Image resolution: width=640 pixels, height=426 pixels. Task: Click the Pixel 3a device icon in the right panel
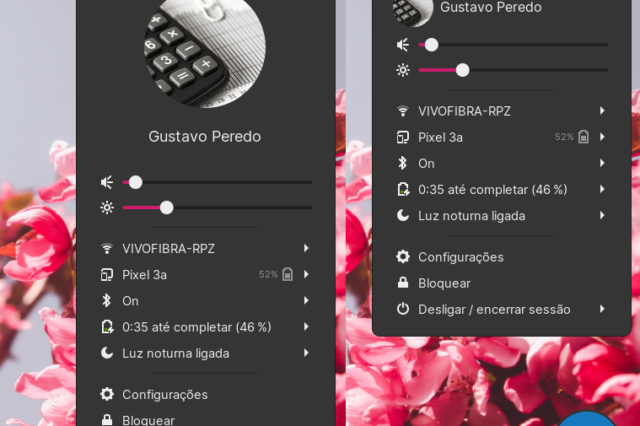pos(403,137)
